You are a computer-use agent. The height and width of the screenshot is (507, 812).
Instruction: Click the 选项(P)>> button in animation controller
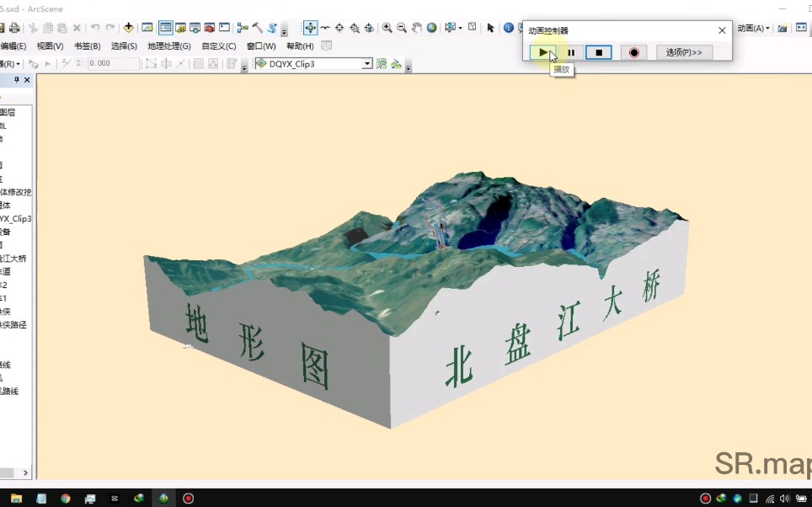[684, 51]
